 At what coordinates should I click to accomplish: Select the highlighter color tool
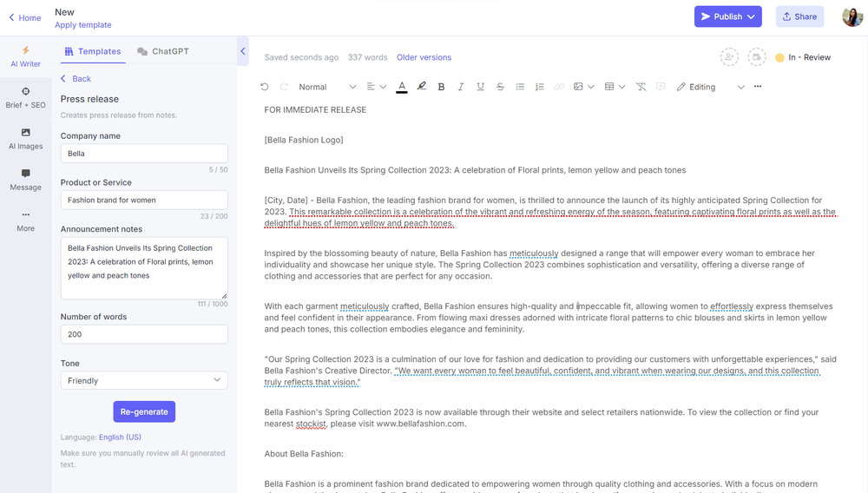point(422,86)
